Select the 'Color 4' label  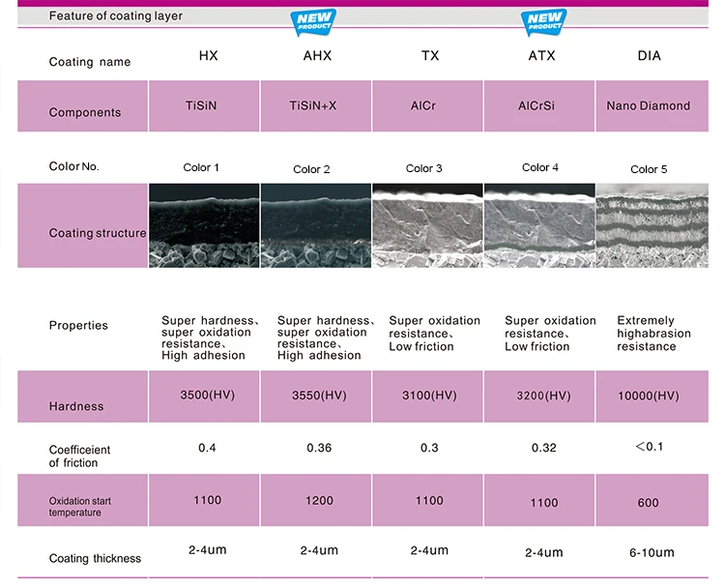(x=540, y=167)
